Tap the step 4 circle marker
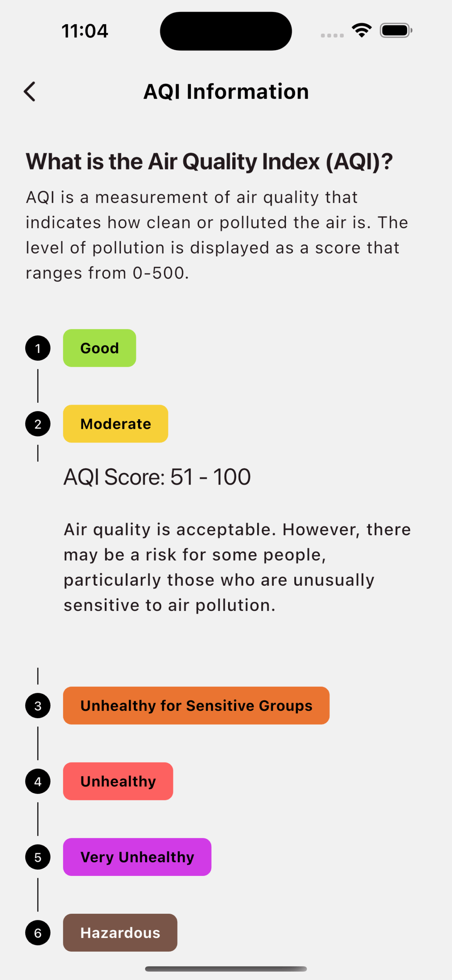Viewport: 452px width, 980px height. point(38,781)
